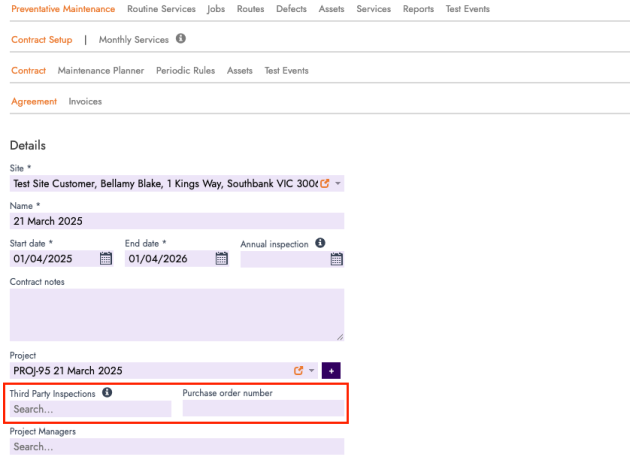
Task: Open the Site record external link icon
Action: (324, 184)
